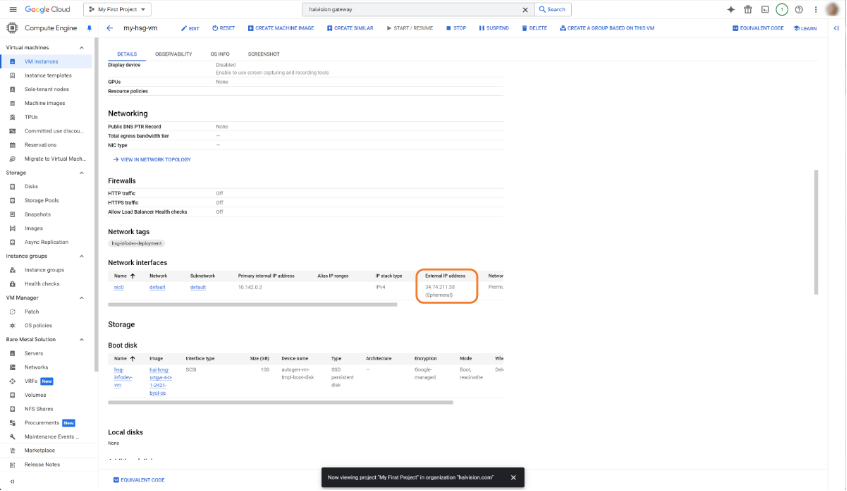Open the My First Project selector dropdown
Screen dimensions: 847x491
click(131, 9)
